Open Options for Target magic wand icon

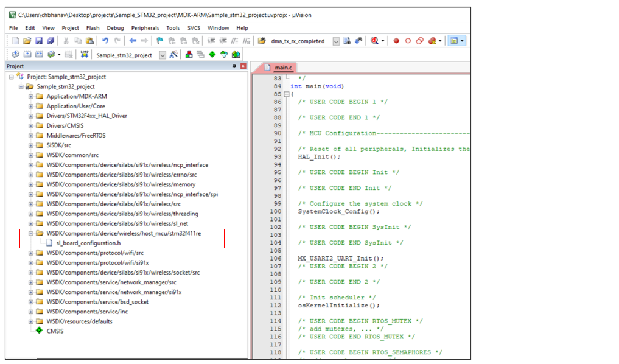pos(173,55)
